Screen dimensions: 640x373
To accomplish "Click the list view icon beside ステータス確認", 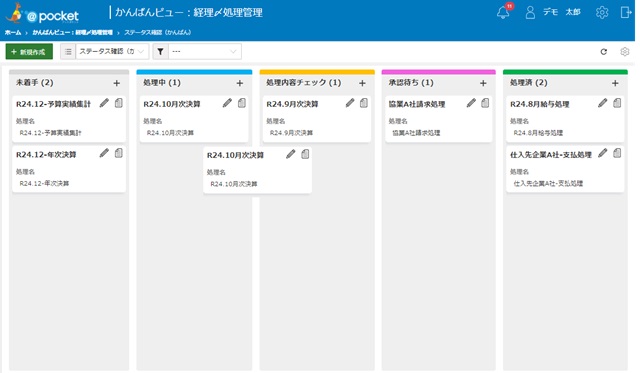I will pos(68,52).
